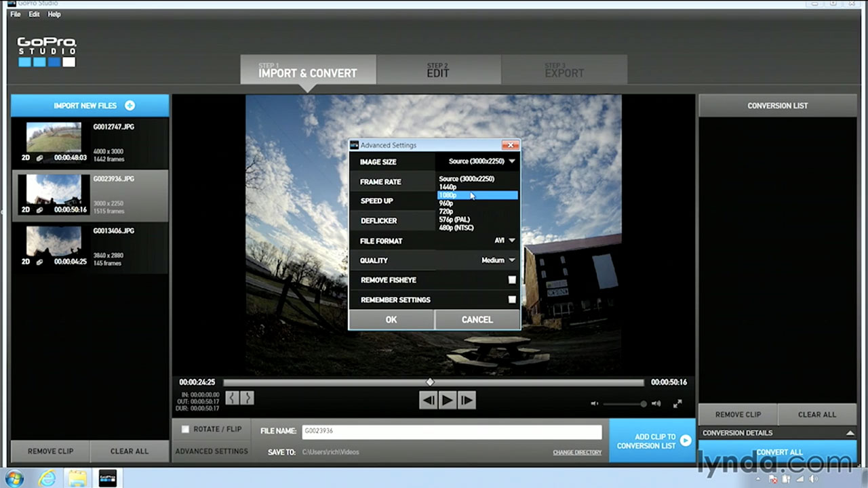Click the play arrow icon on Add Clip button
The height and width of the screenshot is (488, 868).
(686, 441)
